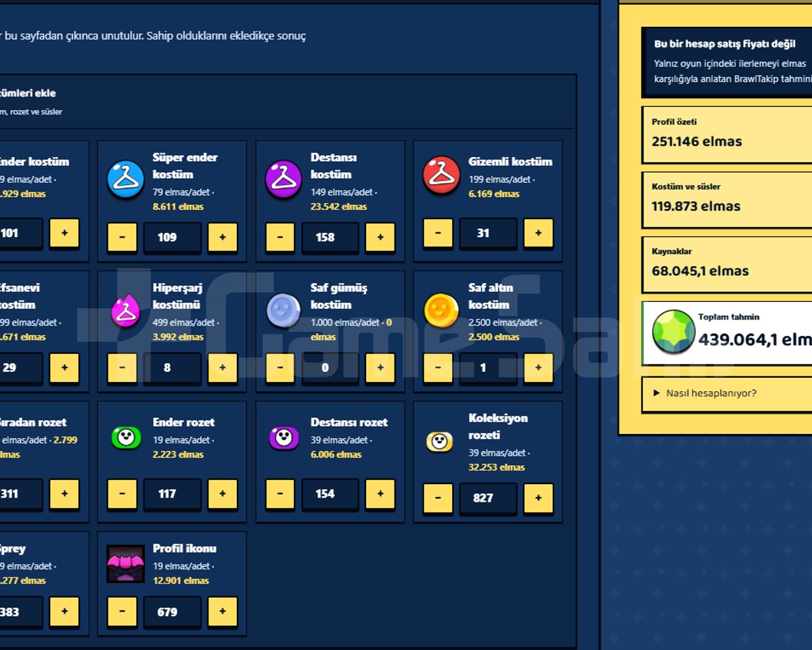Screen dimensions: 812x650
Task: Click the green gem icon beside Toplam tahmin
Action: click(673, 332)
